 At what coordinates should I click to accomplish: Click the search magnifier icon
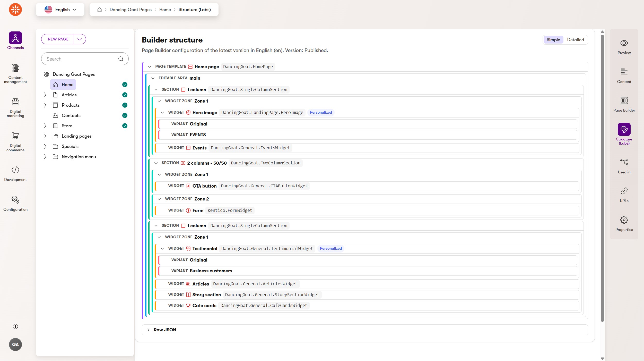click(x=121, y=59)
